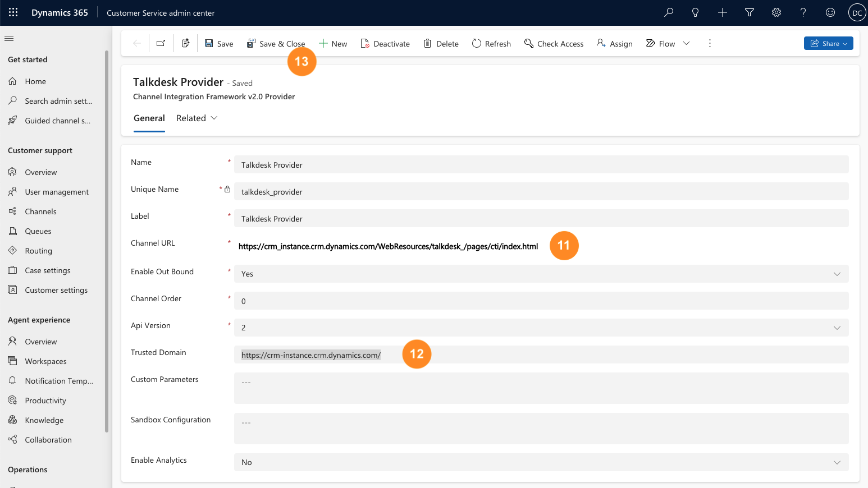
Task: Delete the record
Action: pos(441,43)
